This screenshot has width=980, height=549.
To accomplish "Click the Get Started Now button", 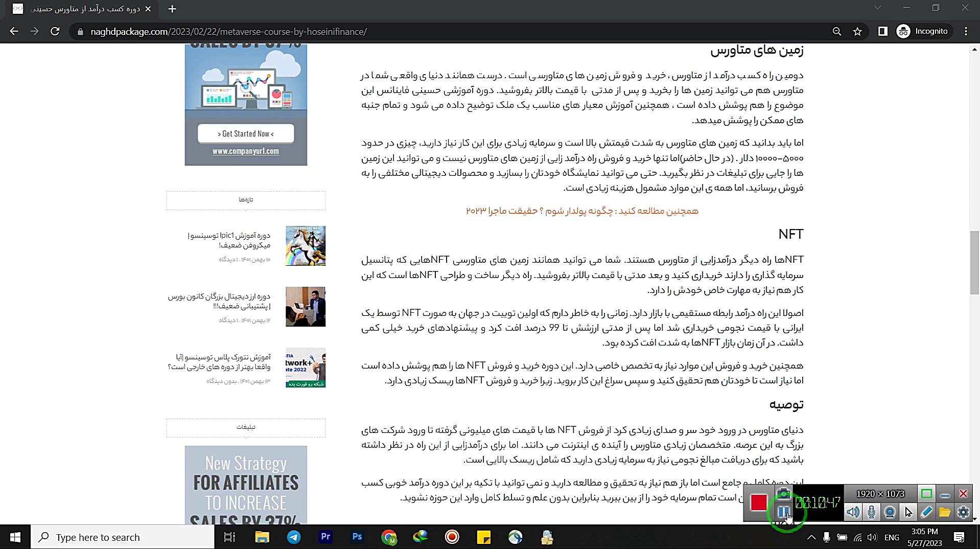I will pyautogui.click(x=246, y=133).
